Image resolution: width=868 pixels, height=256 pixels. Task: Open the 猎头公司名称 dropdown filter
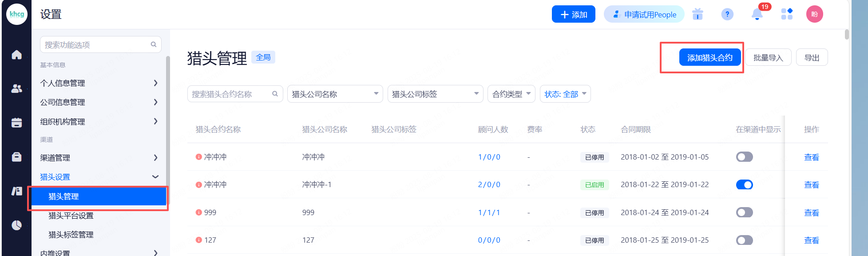coord(335,94)
